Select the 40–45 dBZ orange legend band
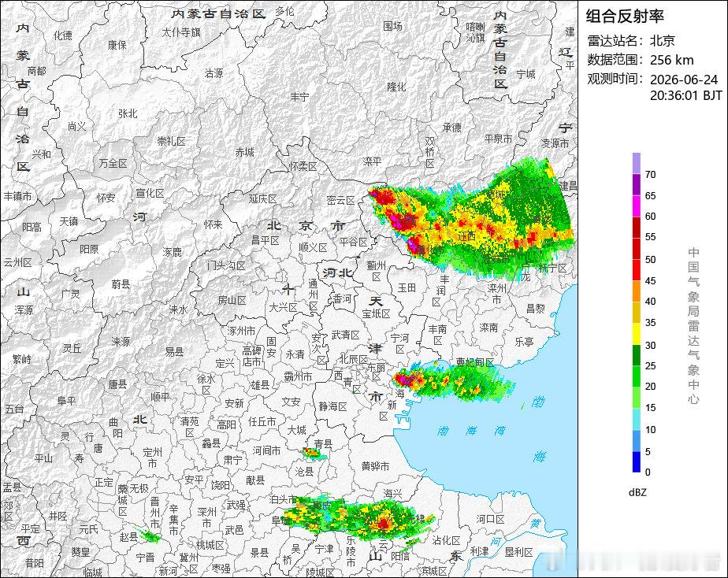 point(637,291)
